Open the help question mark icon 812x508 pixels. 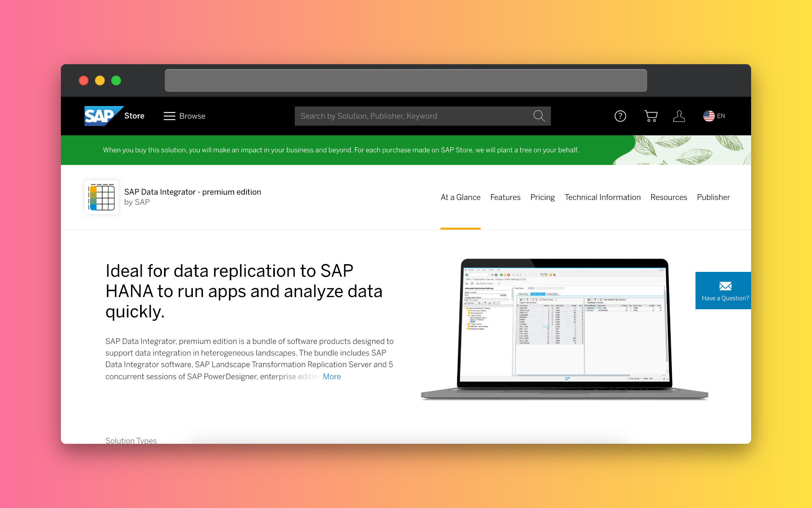click(x=620, y=116)
